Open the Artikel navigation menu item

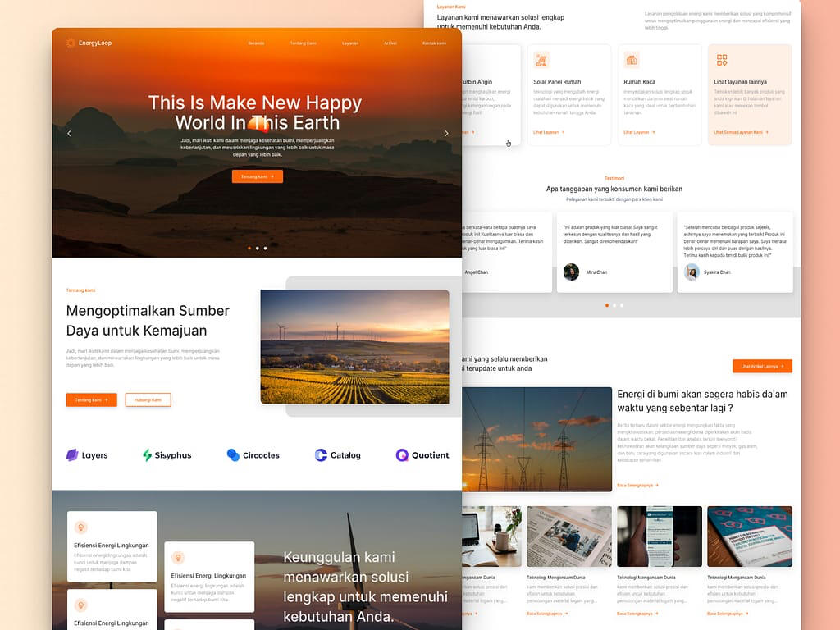(x=390, y=43)
